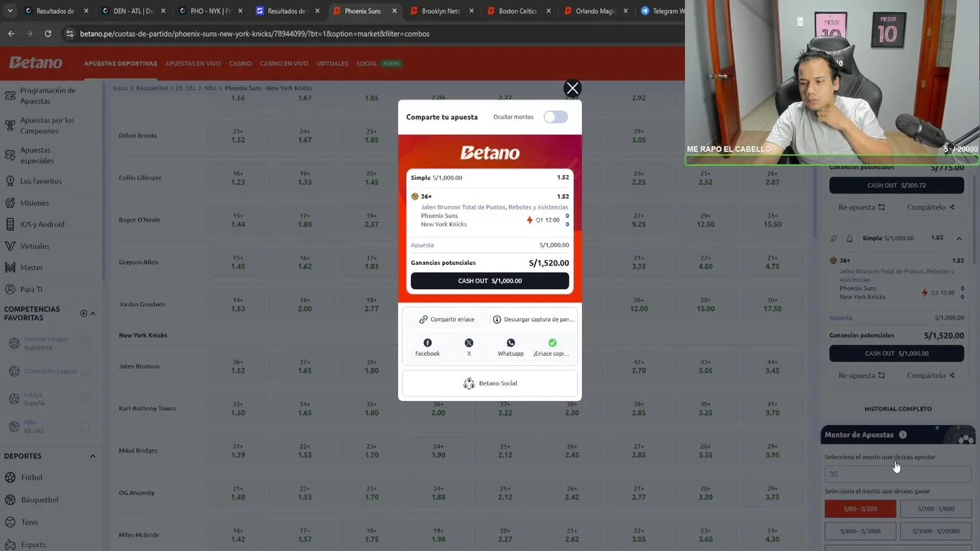Click Compártelo under the S/1,520.00 bet
The height and width of the screenshot is (551, 980).
[x=930, y=376]
